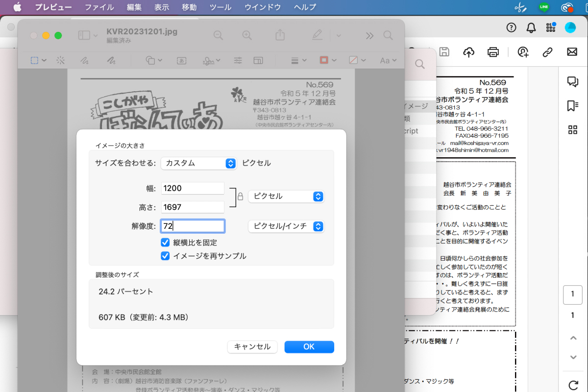
Task: Click the Adjust Size tool icon
Action: point(258,60)
